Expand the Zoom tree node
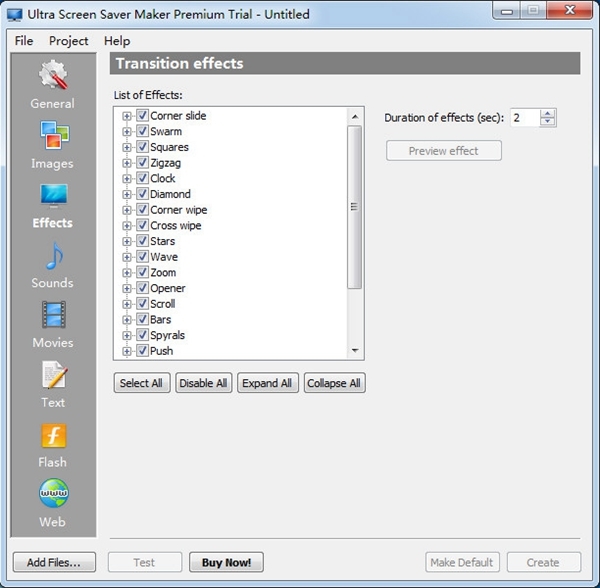The height and width of the screenshot is (588, 600). pos(126,273)
